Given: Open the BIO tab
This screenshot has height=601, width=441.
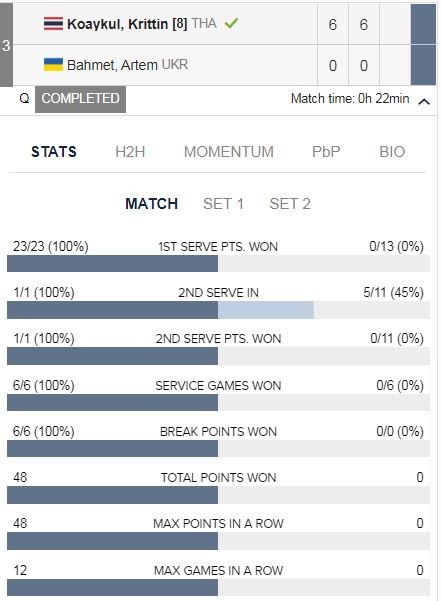Looking at the screenshot, I should [x=392, y=152].
